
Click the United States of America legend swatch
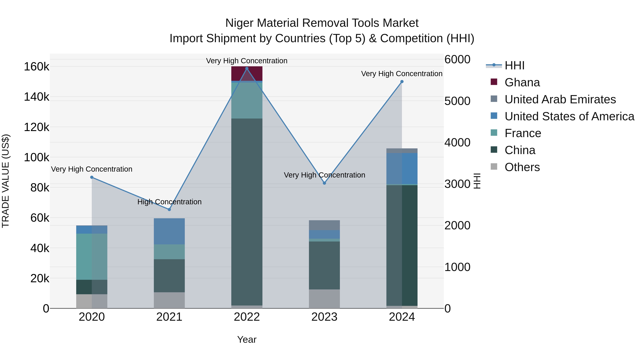point(494,116)
